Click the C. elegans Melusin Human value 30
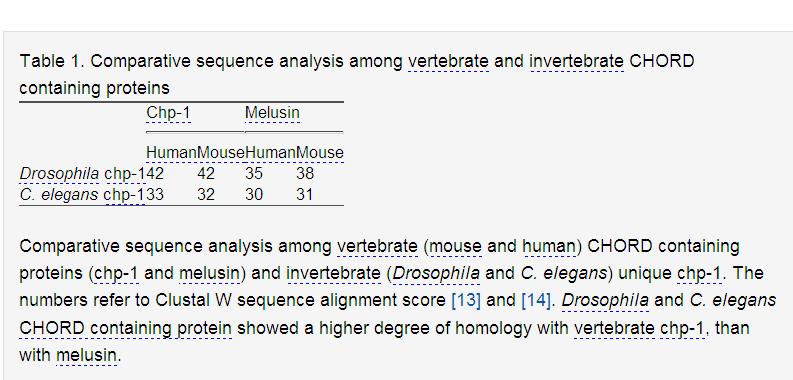Image resolution: width=793 pixels, height=380 pixels. coord(254,195)
